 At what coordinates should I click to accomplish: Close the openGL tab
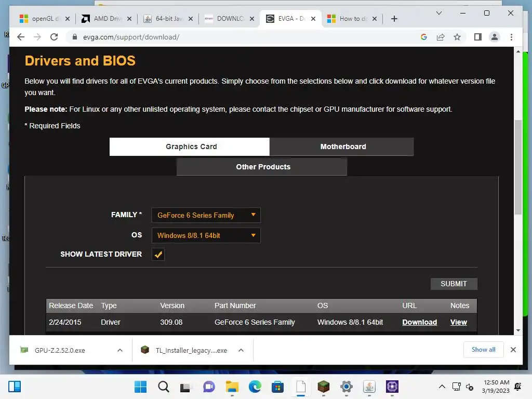coord(68,19)
